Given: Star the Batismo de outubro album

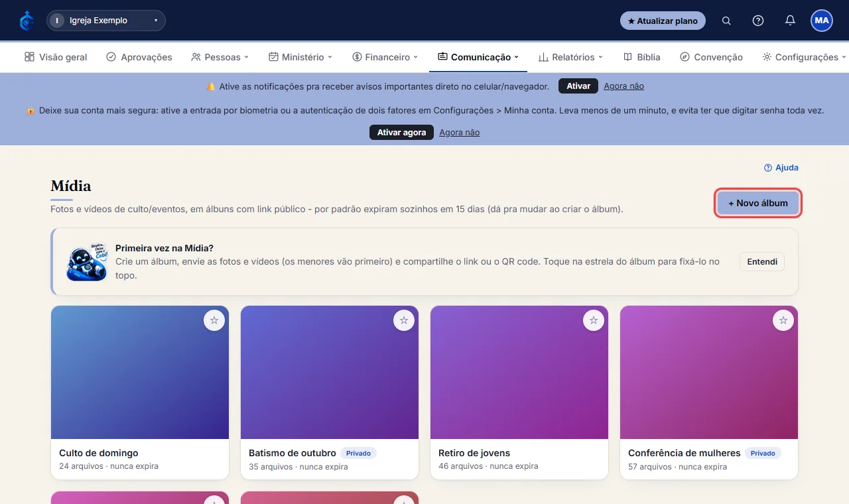Looking at the screenshot, I should (x=404, y=320).
